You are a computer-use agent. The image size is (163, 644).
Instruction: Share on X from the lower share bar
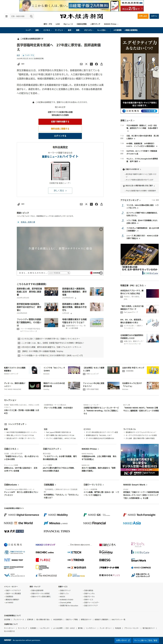91,204
